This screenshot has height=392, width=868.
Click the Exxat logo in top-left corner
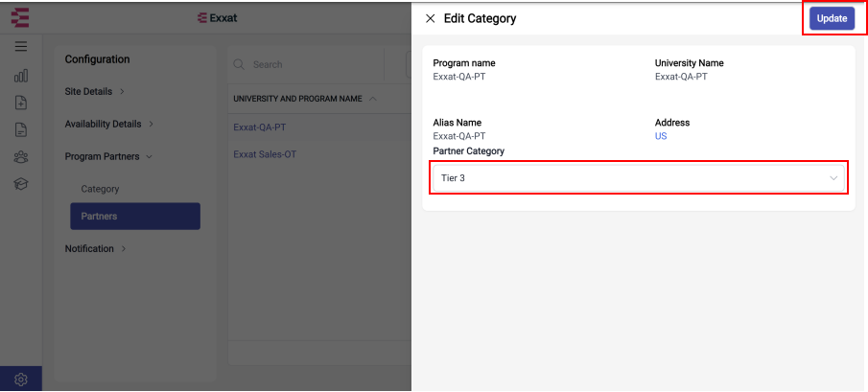[x=20, y=17]
